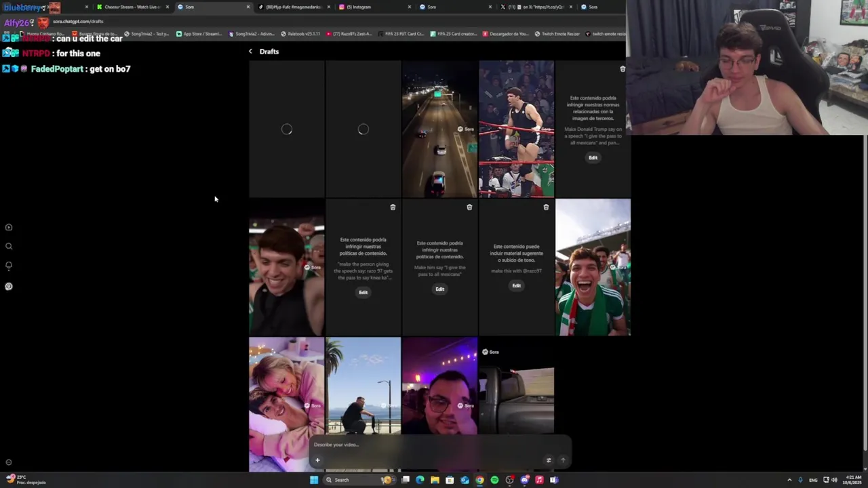
Task: Go back using the Drafts back arrow
Action: click(x=250, y=52)
